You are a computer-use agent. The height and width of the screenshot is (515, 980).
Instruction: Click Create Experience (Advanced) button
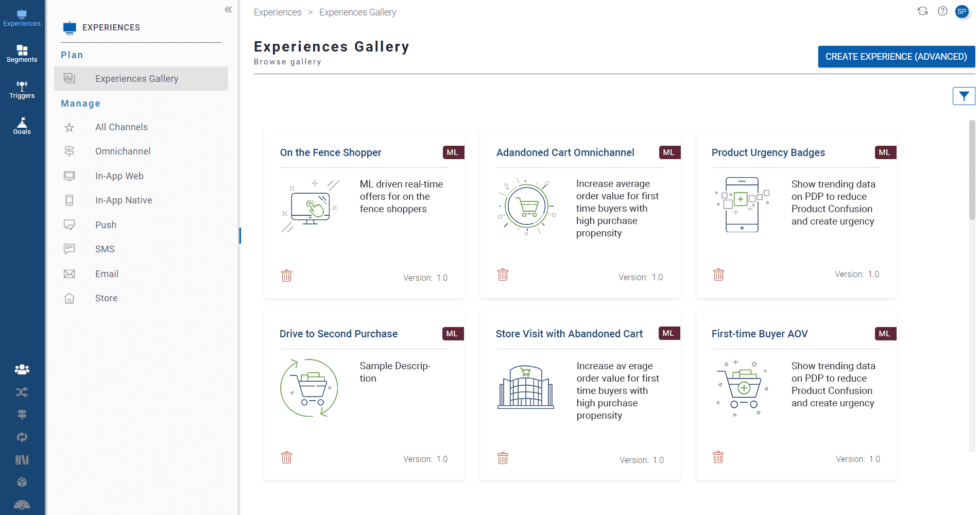[x=896, y=57]
